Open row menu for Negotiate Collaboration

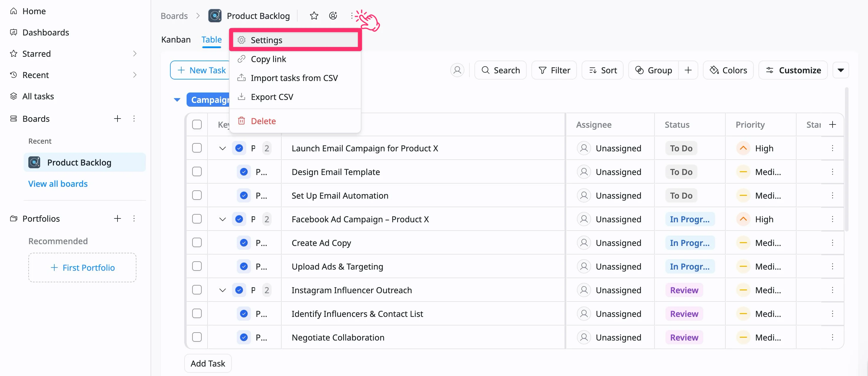point(832,337)
